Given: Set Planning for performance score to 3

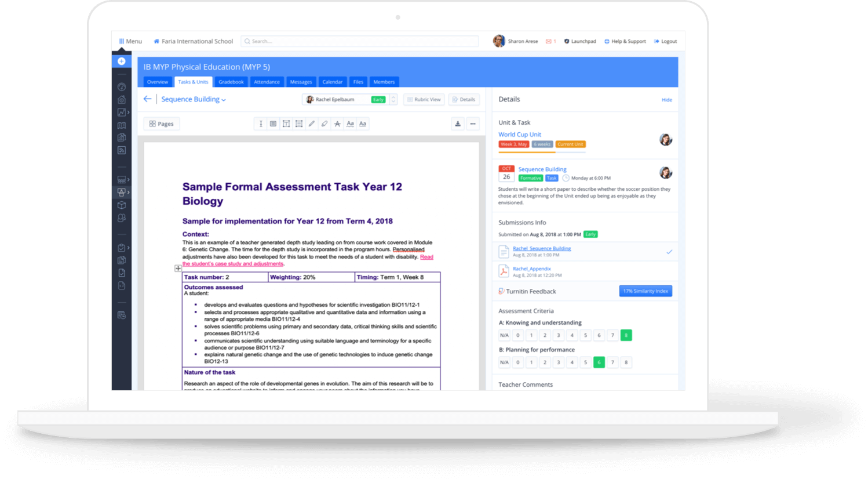Looking at the screenshot, I should coord(559,362).
